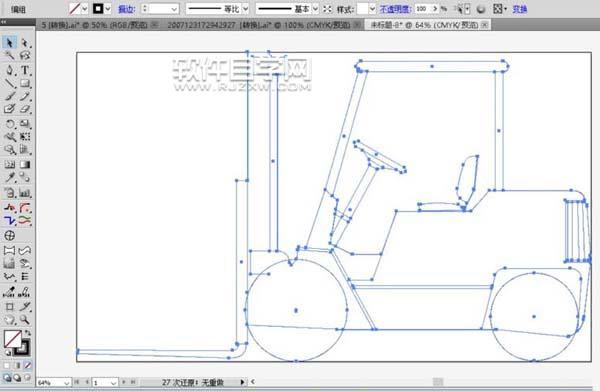Open the zoom level 64% dropdown
This screenshot has height=391, width=600.
pyautogui.click(x=67, y=383)
